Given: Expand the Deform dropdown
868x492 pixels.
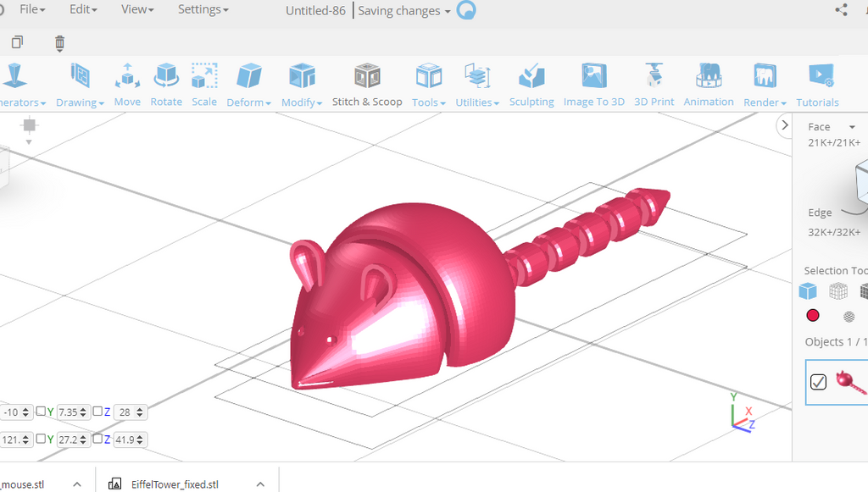Looking at the screenshot, I should click(x=248, y=86).
